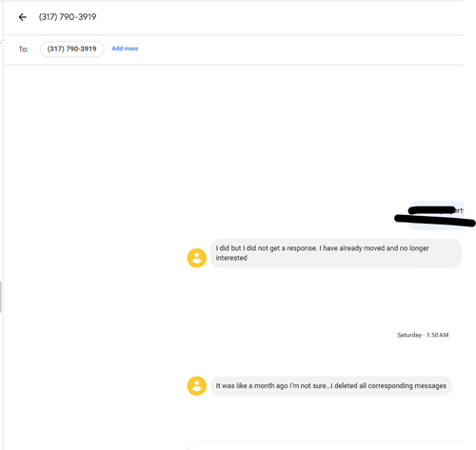476x450 pixels.
Task: Go back using the arrow icon
Action: [x=23, y=17]
